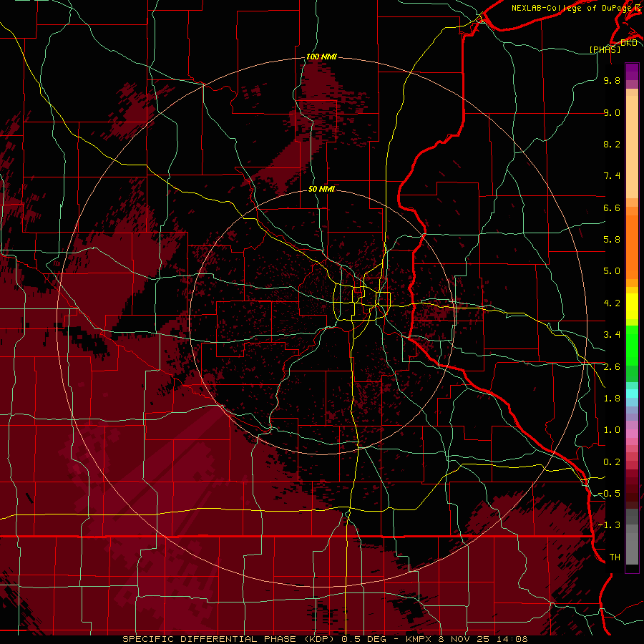Image resolution: width=644 pixels, height=644 pixels.
Task: Click the "8 NOV 25 14:08" timestamp in the caption
Action: coord(484,639)
